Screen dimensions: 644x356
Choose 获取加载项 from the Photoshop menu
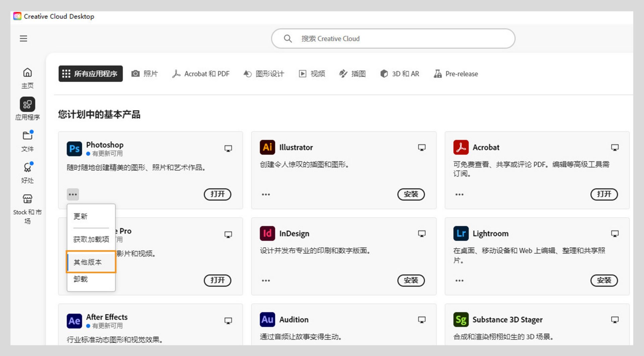coord(91,239)
